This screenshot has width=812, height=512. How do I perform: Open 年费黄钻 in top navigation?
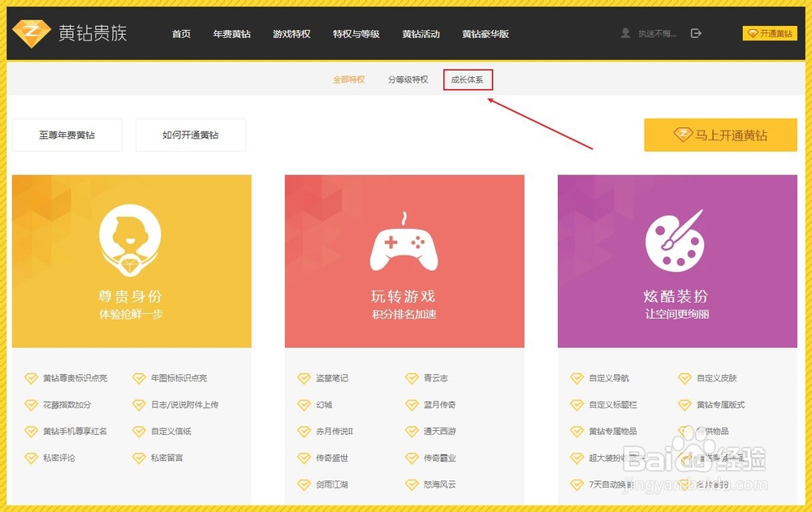231,34
